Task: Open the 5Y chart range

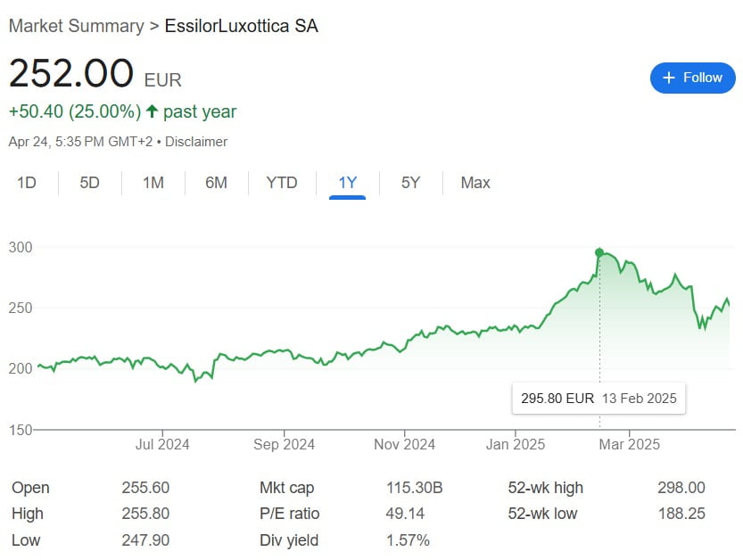Action: (x=410, y=183)
